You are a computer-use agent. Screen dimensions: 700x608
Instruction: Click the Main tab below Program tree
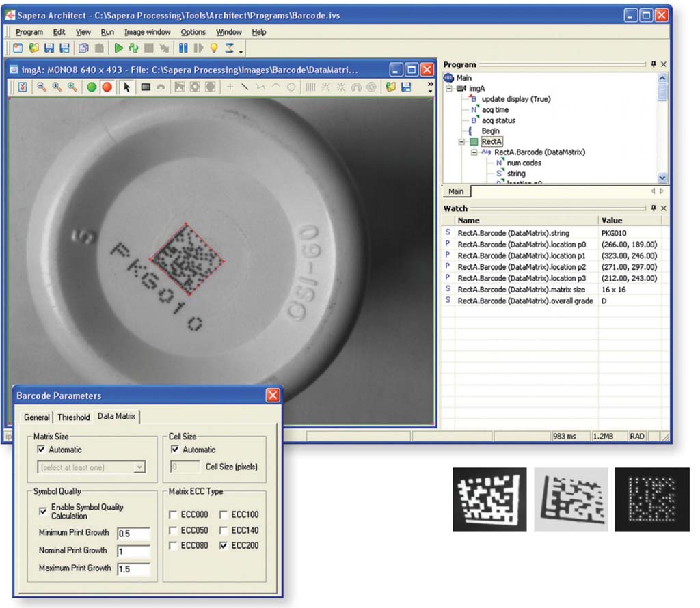tap(456, 191)
